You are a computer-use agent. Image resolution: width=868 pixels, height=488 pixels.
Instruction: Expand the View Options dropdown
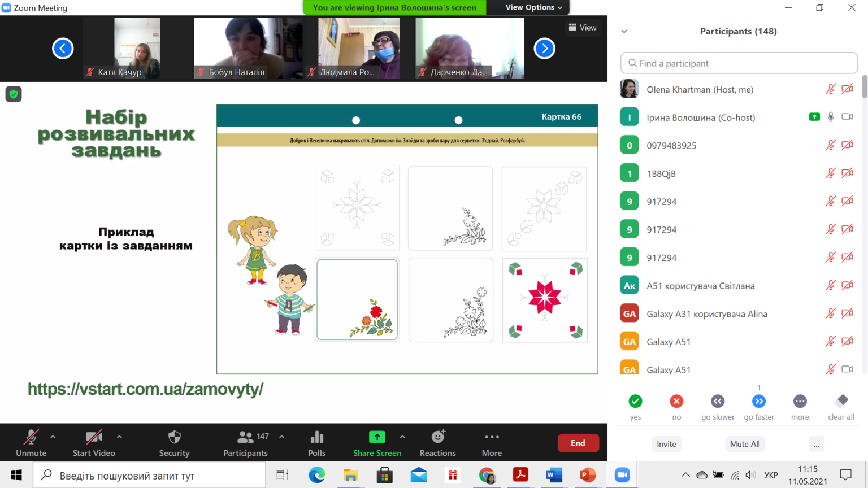click(533, 7)
